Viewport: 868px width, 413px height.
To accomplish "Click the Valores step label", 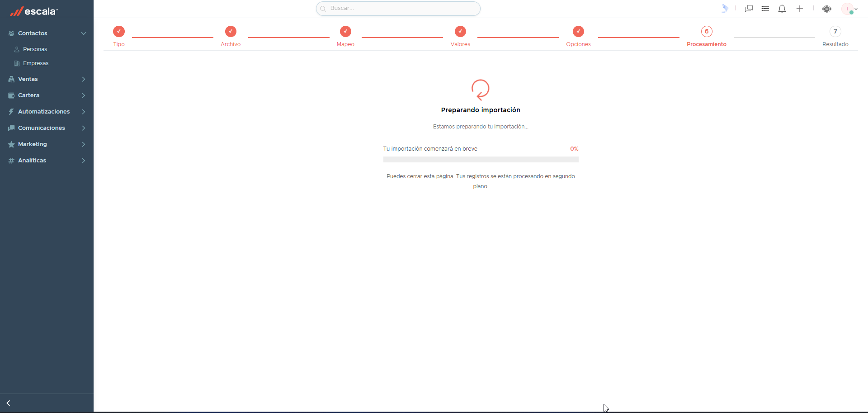I will tap(460, 44).
